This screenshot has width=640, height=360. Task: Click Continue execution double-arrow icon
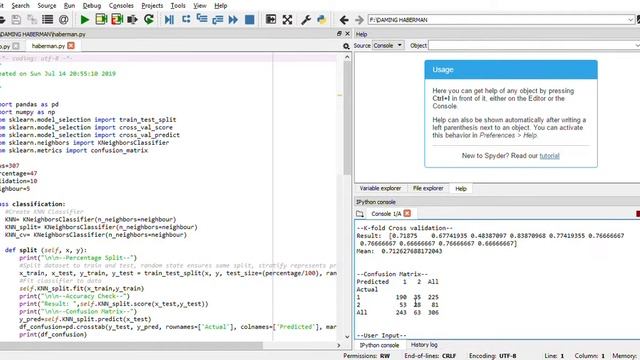[x=233, y=19]
